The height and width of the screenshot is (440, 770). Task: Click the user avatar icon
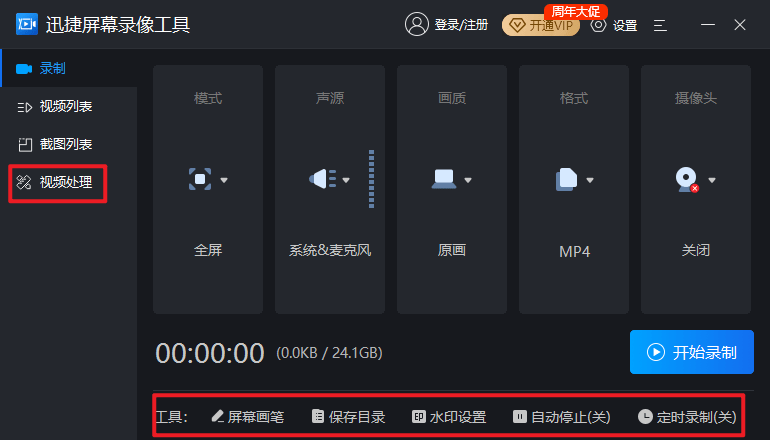(416, 24)
